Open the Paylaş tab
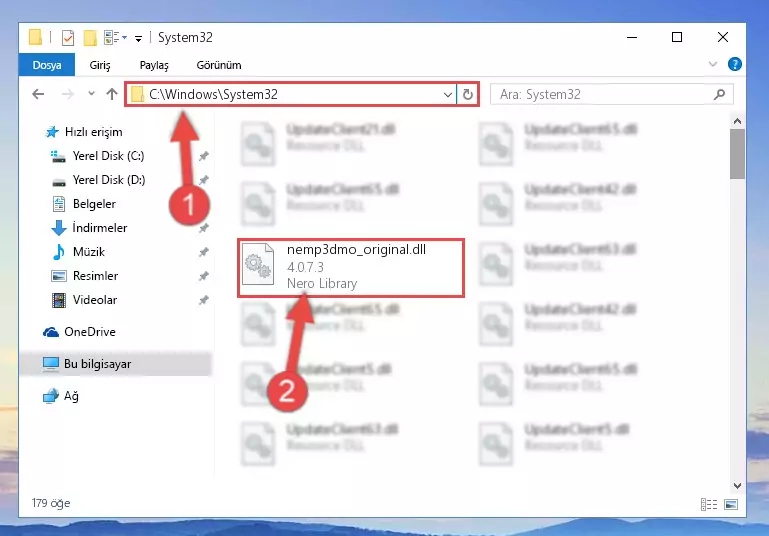769x536 pixels. tap(154, 65)
